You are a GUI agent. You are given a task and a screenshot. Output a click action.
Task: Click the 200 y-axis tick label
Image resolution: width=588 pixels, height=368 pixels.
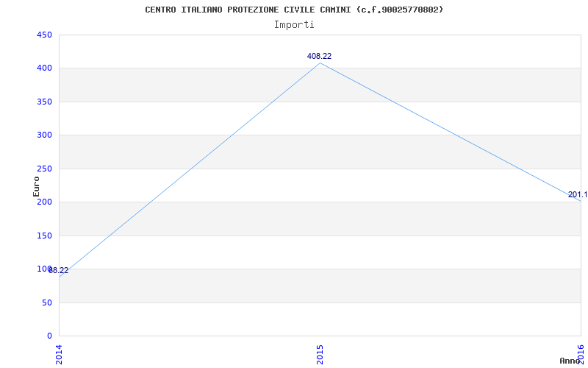44,202
